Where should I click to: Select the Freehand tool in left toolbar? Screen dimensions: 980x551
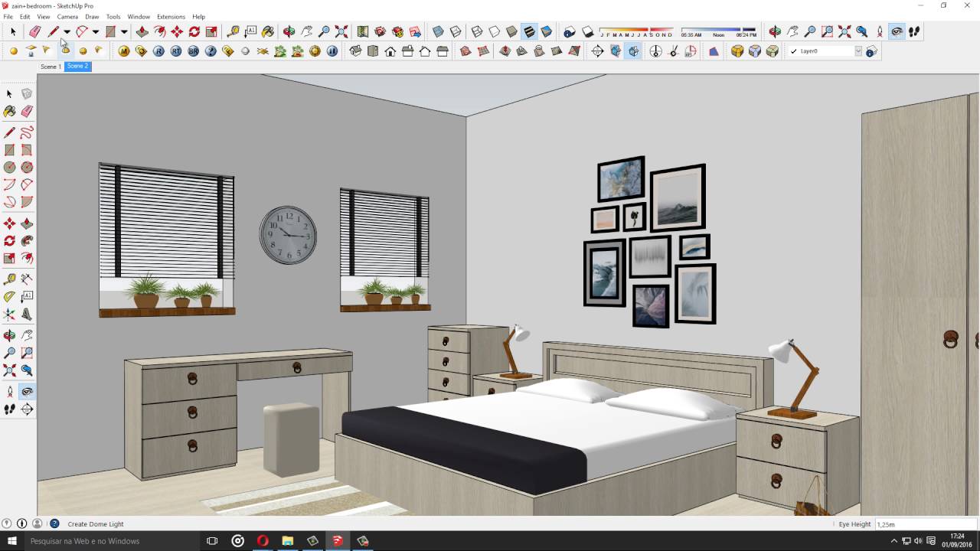27,132
